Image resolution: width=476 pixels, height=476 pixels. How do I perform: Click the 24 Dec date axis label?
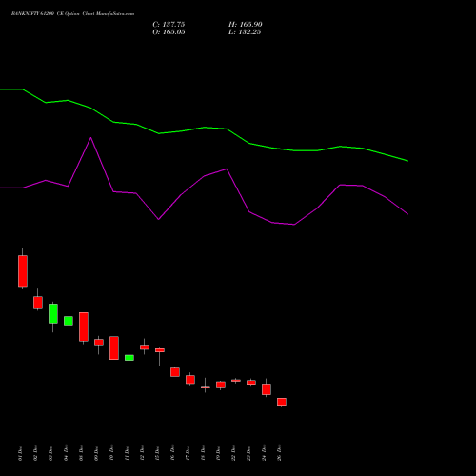264,453
